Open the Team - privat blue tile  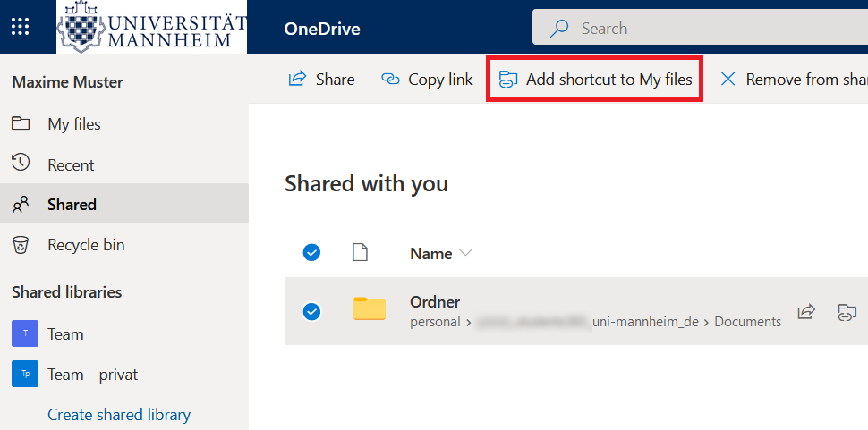click(25, 374)
